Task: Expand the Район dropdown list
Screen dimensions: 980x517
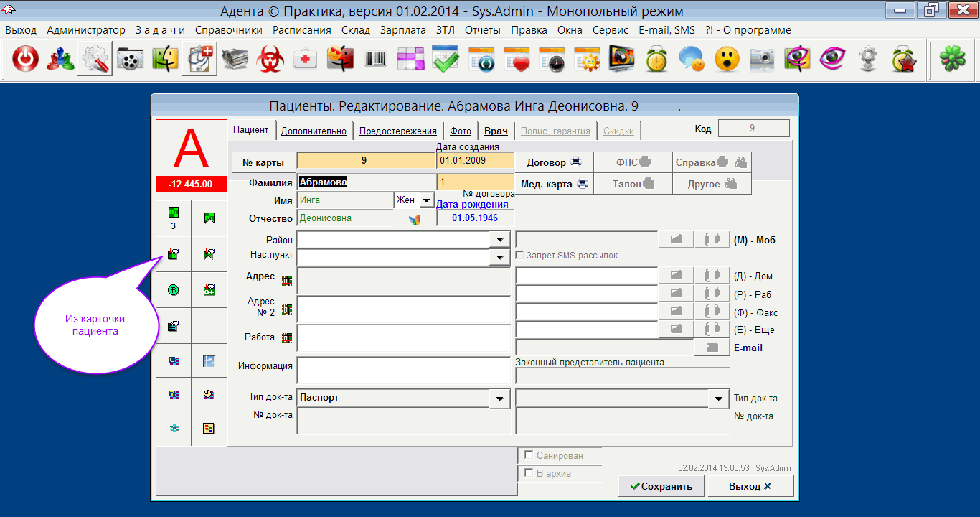Action: (x=499, y=239)
